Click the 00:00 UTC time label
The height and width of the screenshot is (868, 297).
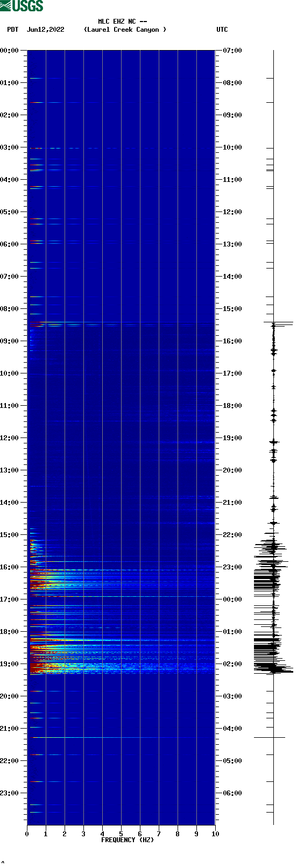click(232, 599)
